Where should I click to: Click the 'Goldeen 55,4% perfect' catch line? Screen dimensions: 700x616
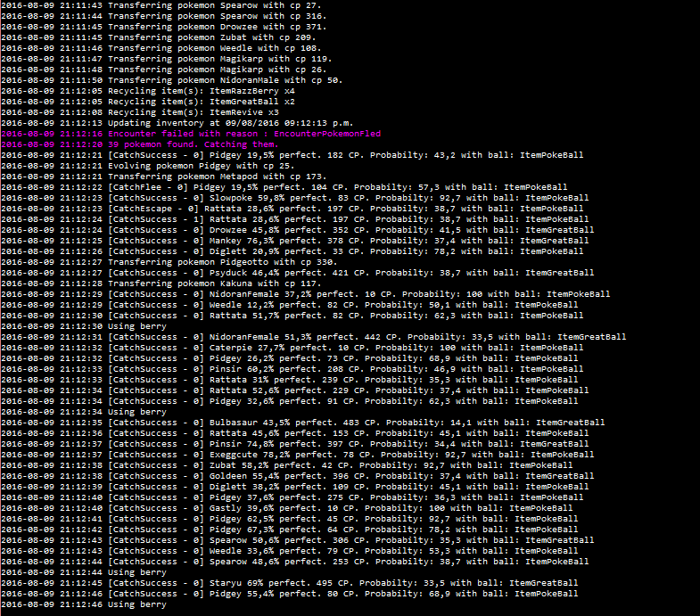[297, 476]
